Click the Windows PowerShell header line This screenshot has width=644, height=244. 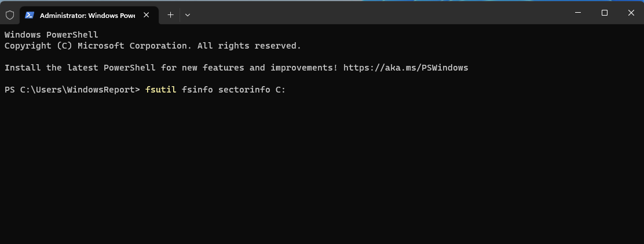click(x=52, y=35)
